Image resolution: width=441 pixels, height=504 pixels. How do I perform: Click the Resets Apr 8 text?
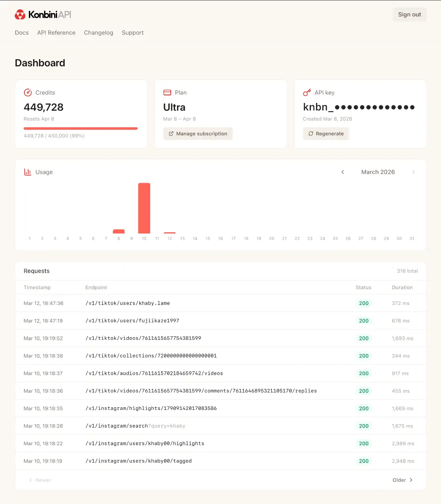(39, 119)
